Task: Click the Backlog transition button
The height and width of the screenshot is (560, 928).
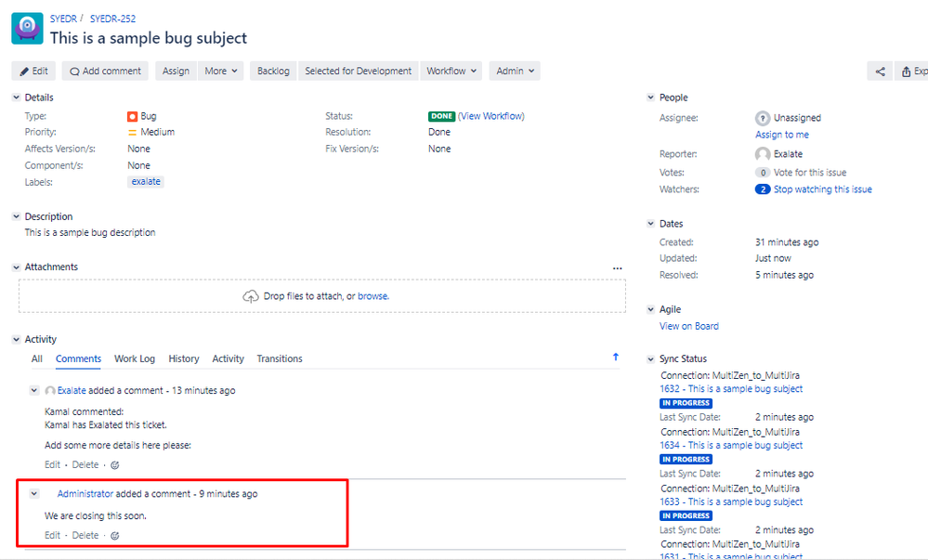Action: (273, 71)
